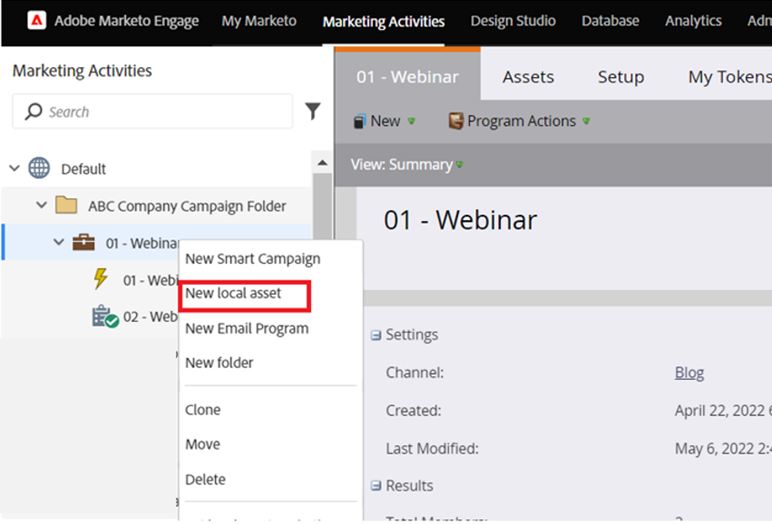Open the View: Summary dropdown
Screen dimensions: 772x524
coord(407,164)
